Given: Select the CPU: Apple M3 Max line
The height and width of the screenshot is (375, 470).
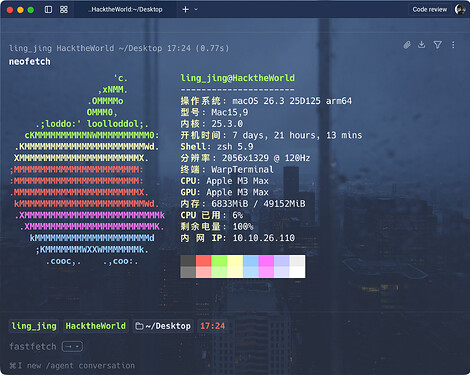Looking at the screenshot, I should pyautogui.click(x=225, y=181).
